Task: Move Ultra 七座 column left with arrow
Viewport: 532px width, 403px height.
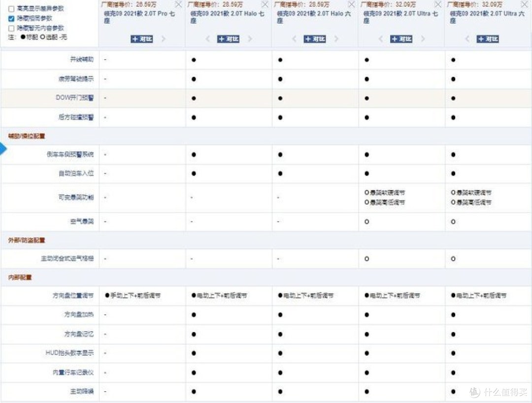Action: coord(381,38)
